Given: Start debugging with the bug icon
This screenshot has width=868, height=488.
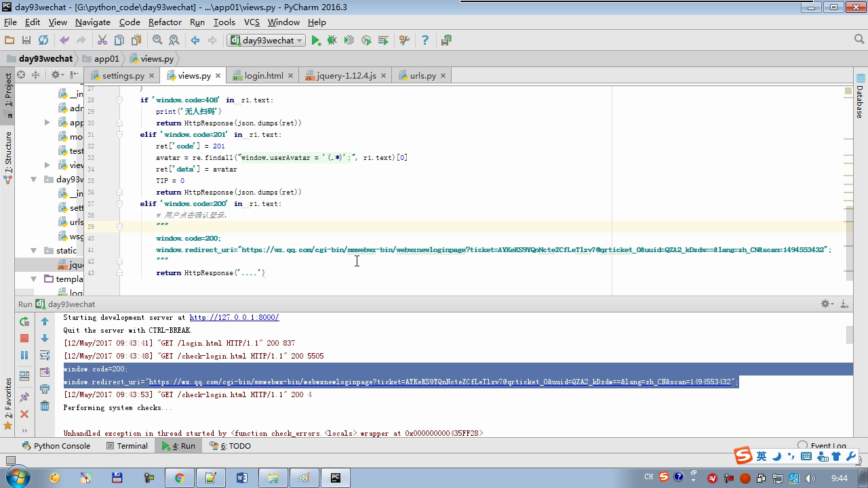Looking at the screenshot, I should 332,41.
